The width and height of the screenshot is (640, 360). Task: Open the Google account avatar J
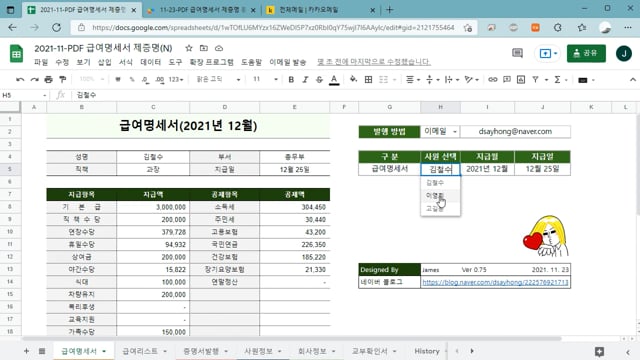click(x=624, y=53)
